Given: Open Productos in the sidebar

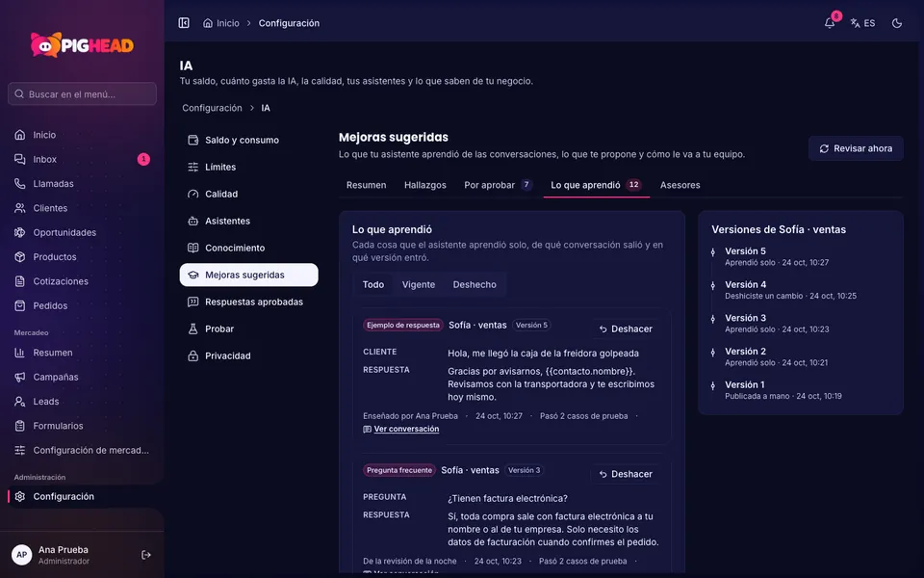Looking at the screenshot, I should [82, 256].
